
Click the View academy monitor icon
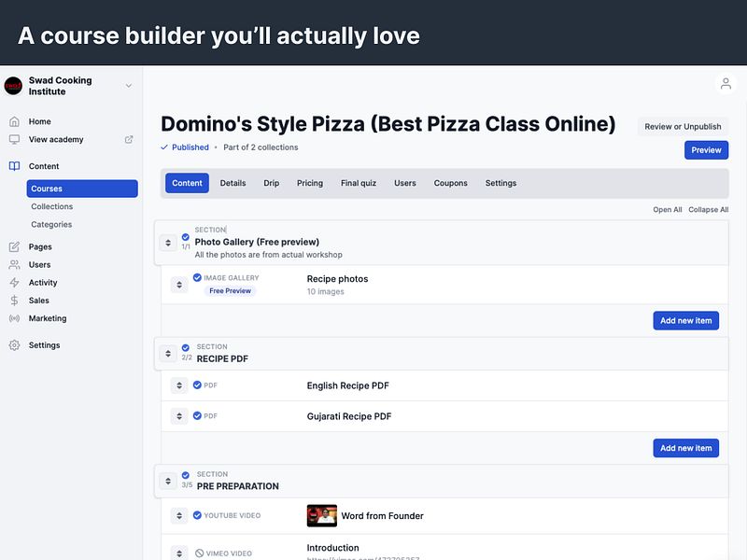coord(14,139)
